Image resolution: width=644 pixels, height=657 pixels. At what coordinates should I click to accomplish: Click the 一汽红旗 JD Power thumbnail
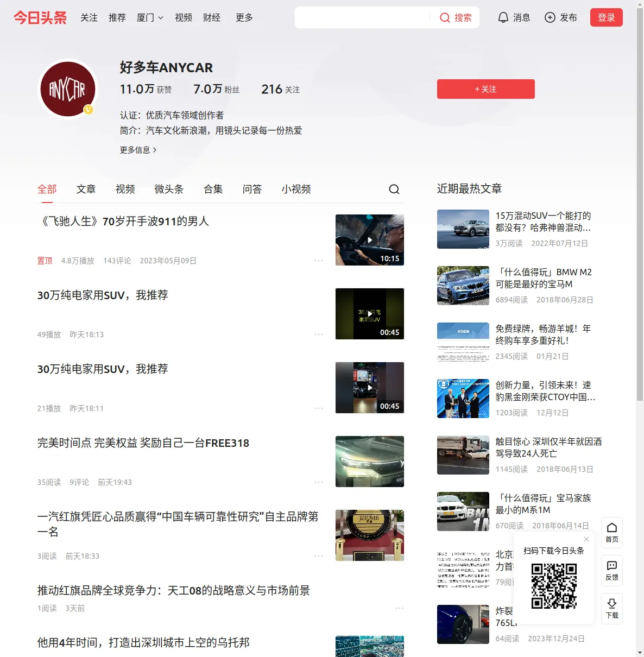pos(370,535)
